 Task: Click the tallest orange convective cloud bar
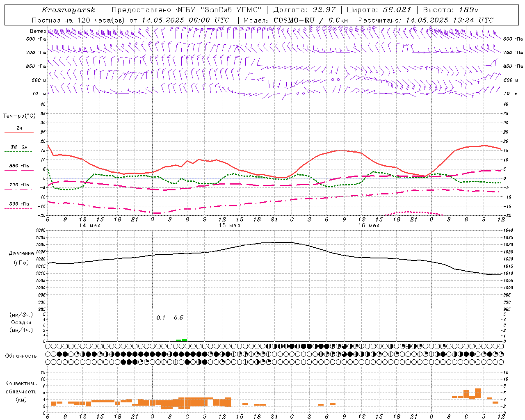click(x=478, y=393)
